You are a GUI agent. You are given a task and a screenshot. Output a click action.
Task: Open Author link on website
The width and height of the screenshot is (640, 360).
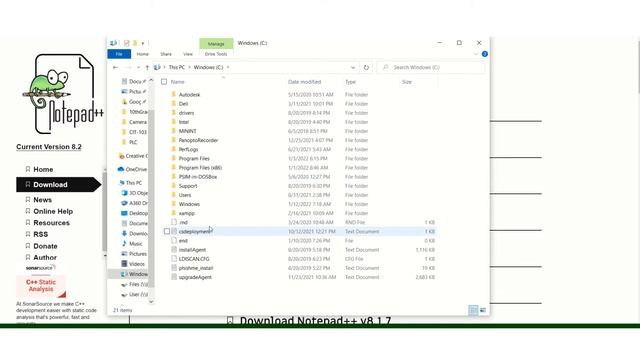pos(45,258)
